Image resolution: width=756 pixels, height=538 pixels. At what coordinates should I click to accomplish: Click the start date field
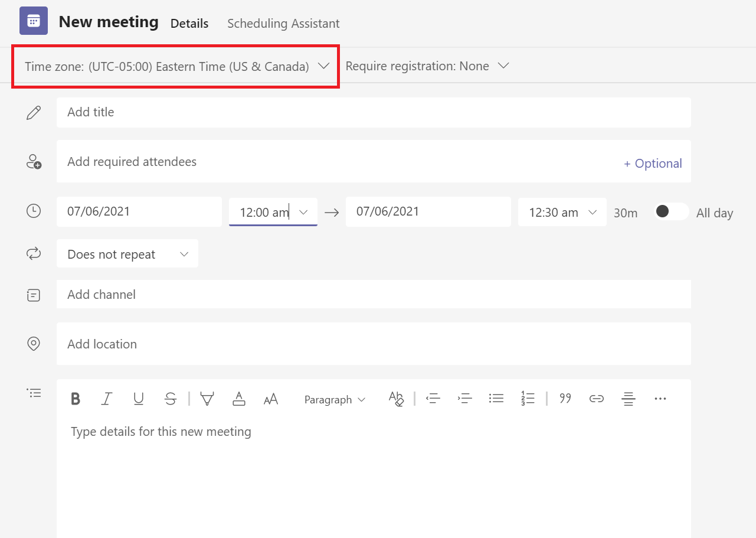point(139,212)
